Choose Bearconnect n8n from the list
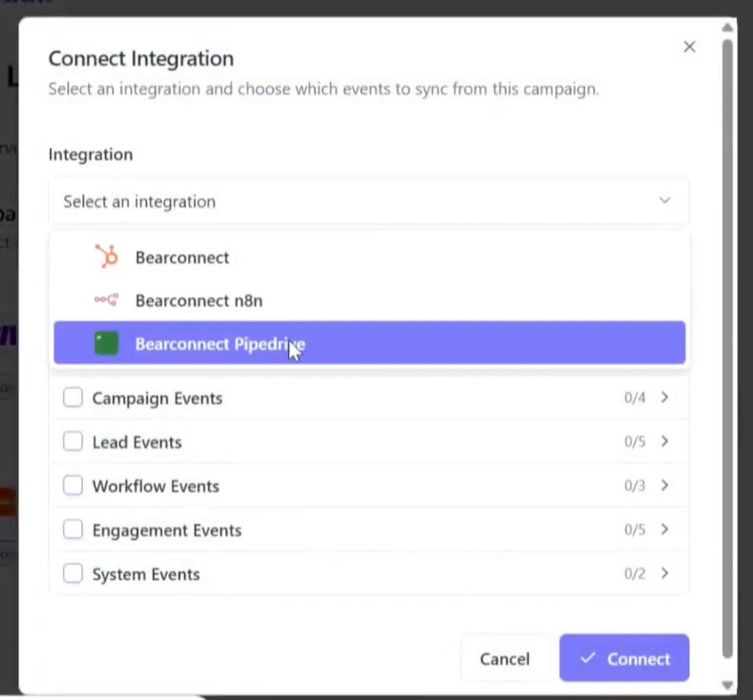This screenshot has height=700, width=753. [x=199, y=300]
